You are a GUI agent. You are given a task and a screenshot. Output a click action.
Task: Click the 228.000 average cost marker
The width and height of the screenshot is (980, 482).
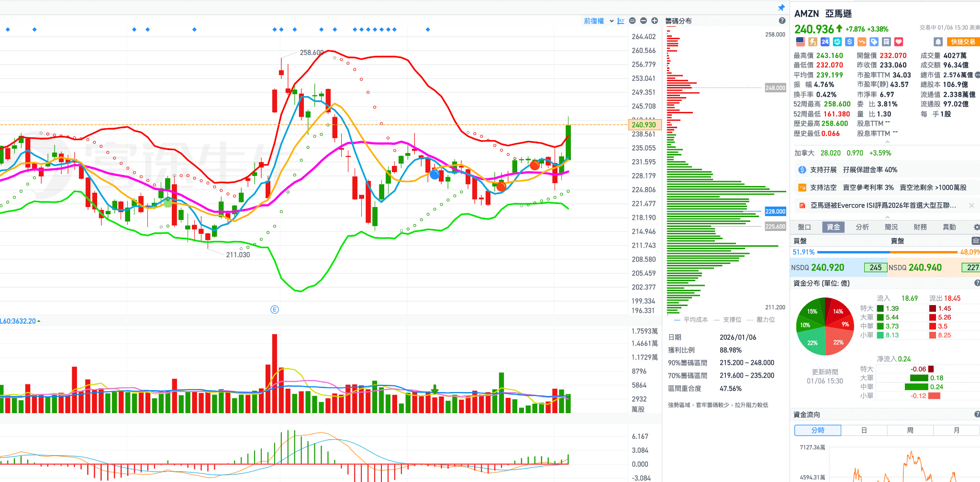point(775,211)
